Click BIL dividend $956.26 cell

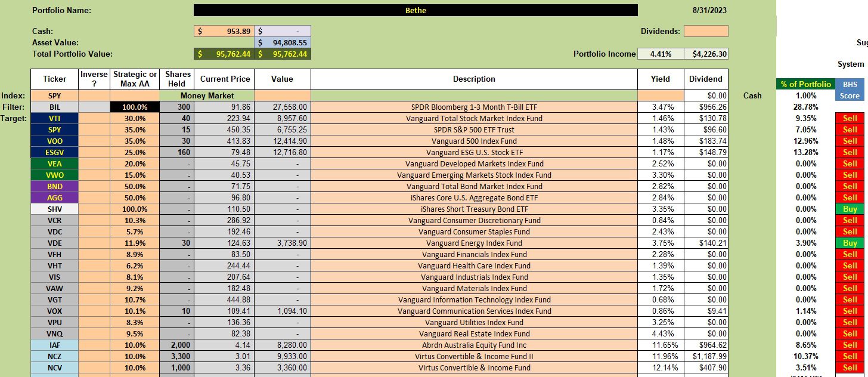point(706,107)
